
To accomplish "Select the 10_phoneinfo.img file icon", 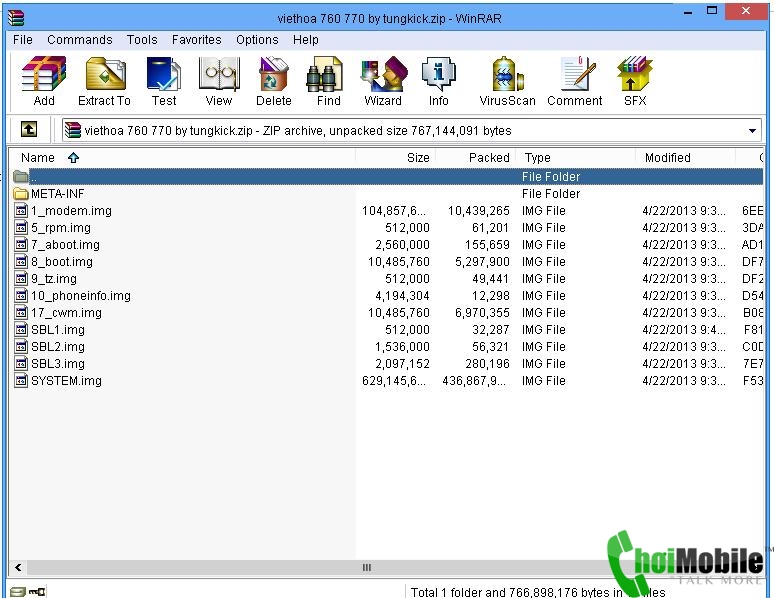I will point(21,296).
